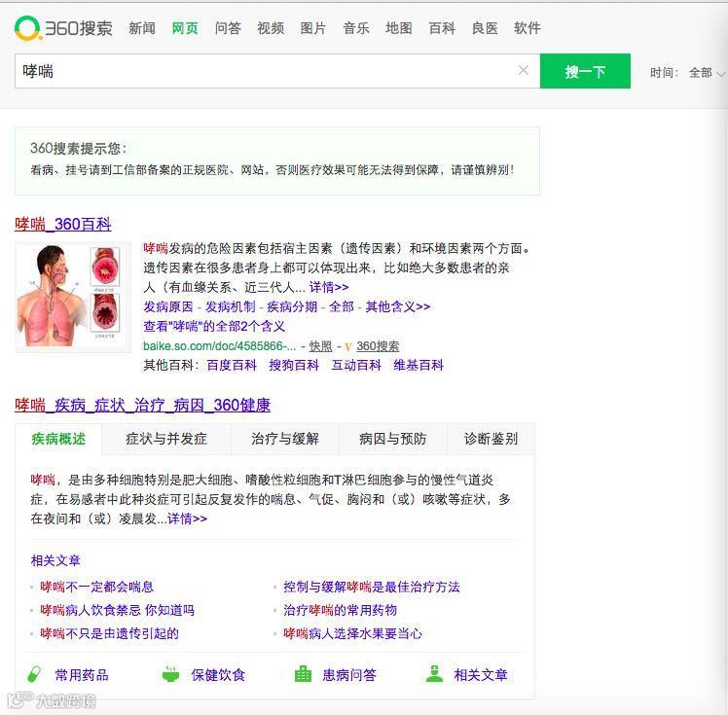Click the 患病问答 text link
The image size is (728, 715).
pos(349,675)
